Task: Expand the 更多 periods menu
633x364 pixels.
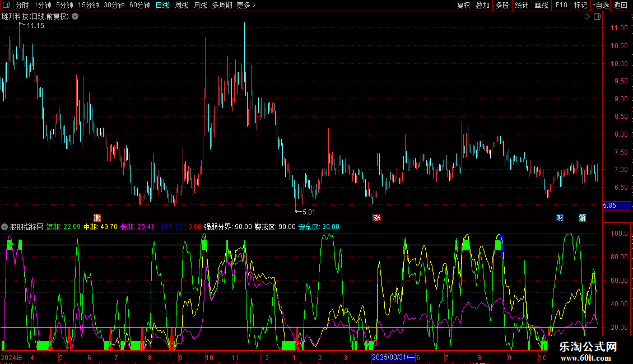Action: pyautogui.click(x=246, y=5)
